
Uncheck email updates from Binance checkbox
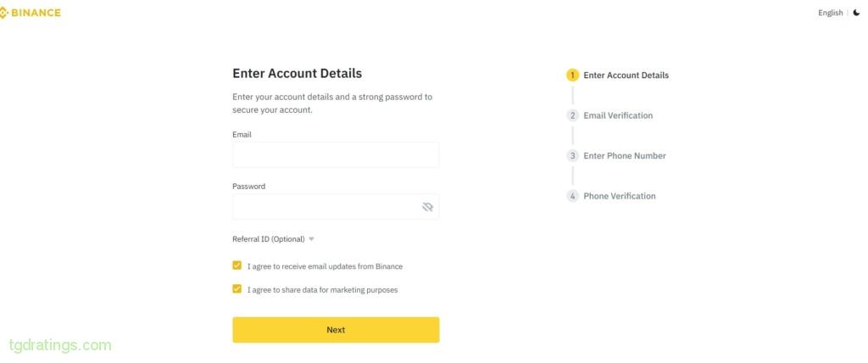click(237, 265)
